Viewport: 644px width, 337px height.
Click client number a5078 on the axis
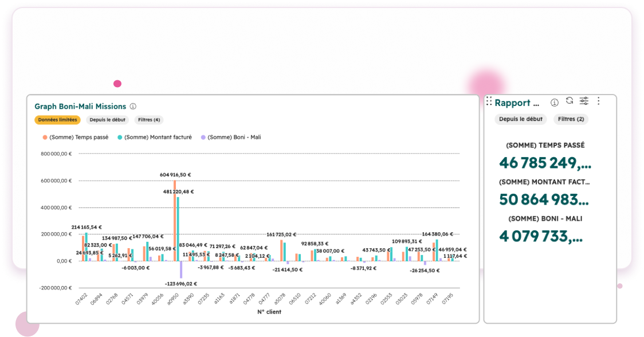[280, 299]
